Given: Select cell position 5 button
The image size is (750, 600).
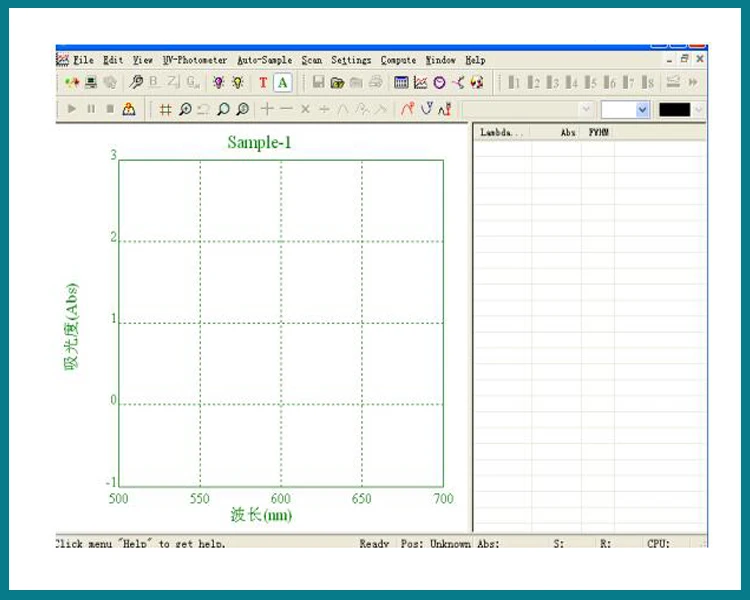Looking at the screenshot, I should tap(591, 82).
